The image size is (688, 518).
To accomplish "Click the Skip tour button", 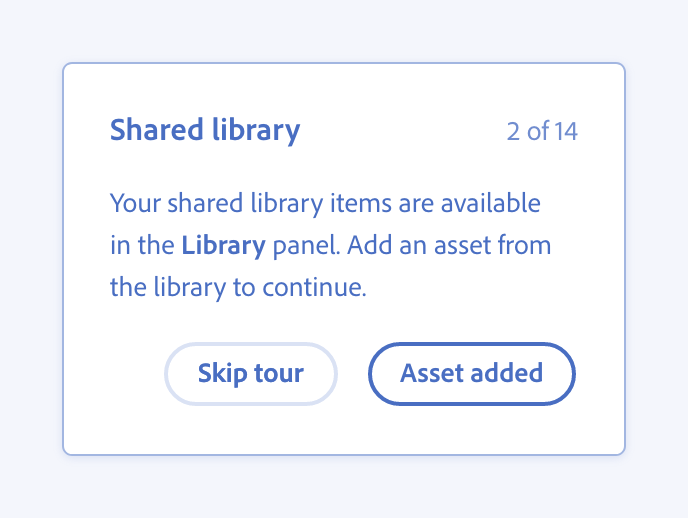I will click(x=251, y=374).
